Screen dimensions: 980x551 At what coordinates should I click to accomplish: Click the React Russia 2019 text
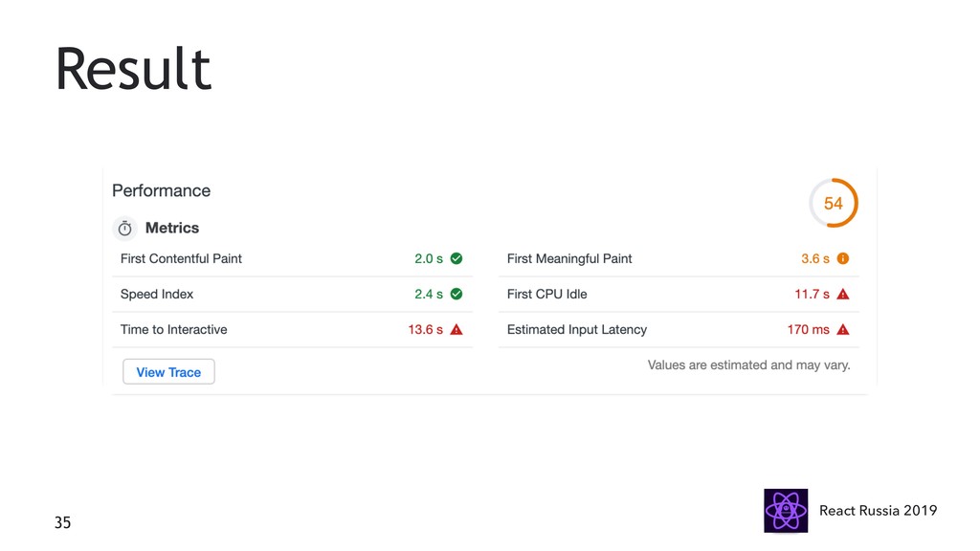pos(879,511)
